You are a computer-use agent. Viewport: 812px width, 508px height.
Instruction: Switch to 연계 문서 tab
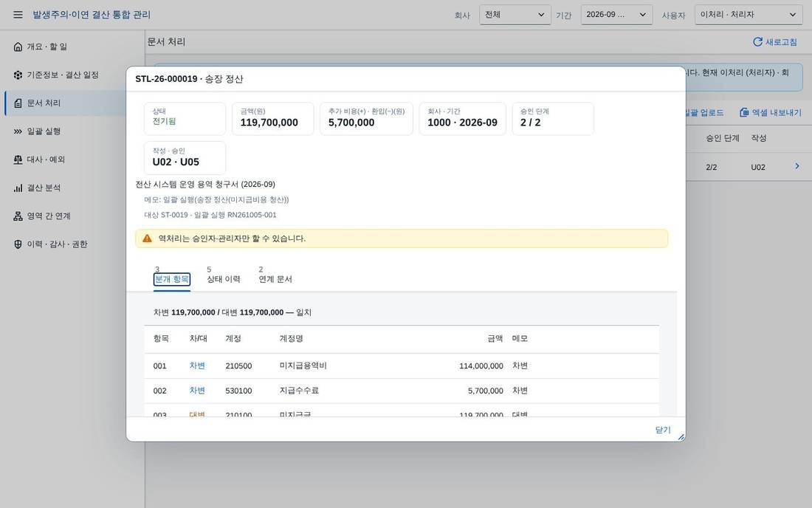tap(275, 275)
